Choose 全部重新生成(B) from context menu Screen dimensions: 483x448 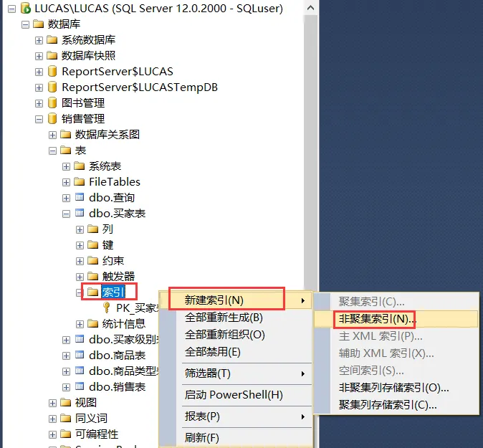(x=236, y=318)
